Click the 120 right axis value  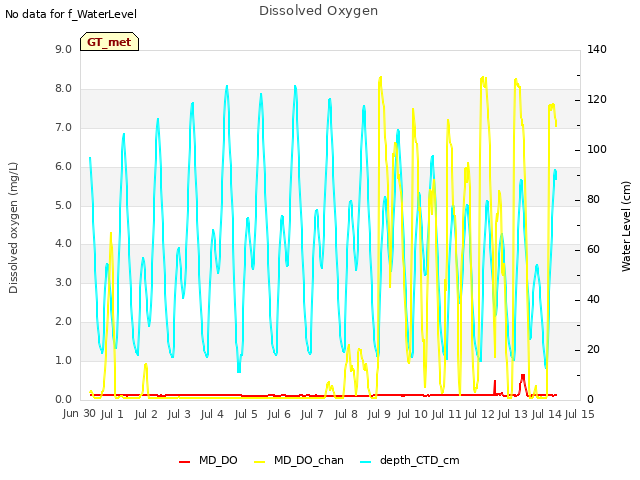[x=597, y=100]
